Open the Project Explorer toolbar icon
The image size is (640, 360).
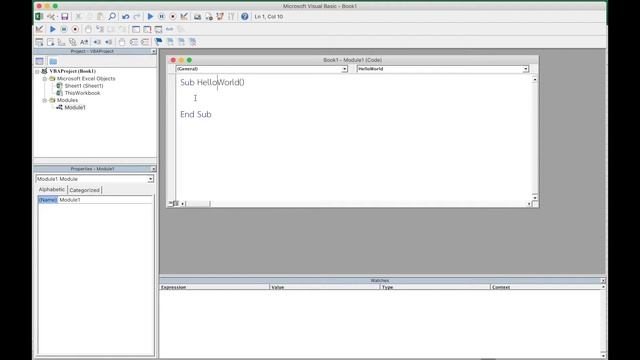tap(198, 17)
